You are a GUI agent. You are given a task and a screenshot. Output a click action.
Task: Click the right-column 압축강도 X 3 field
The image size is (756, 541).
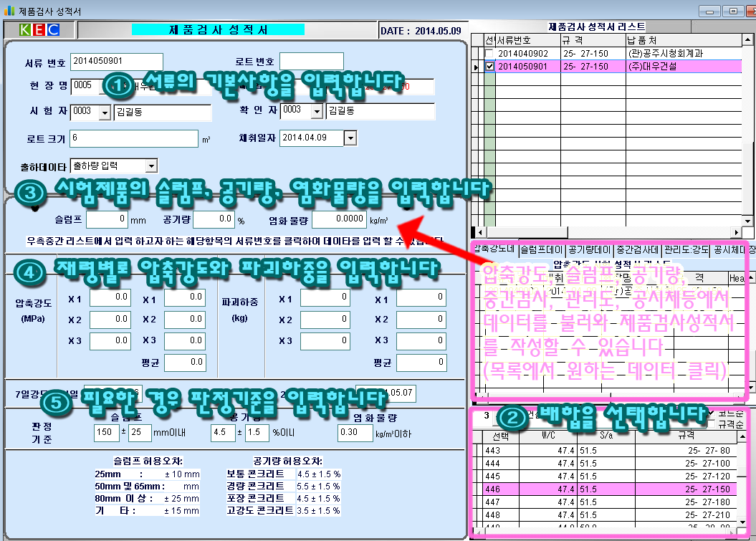tap(185, 340)
